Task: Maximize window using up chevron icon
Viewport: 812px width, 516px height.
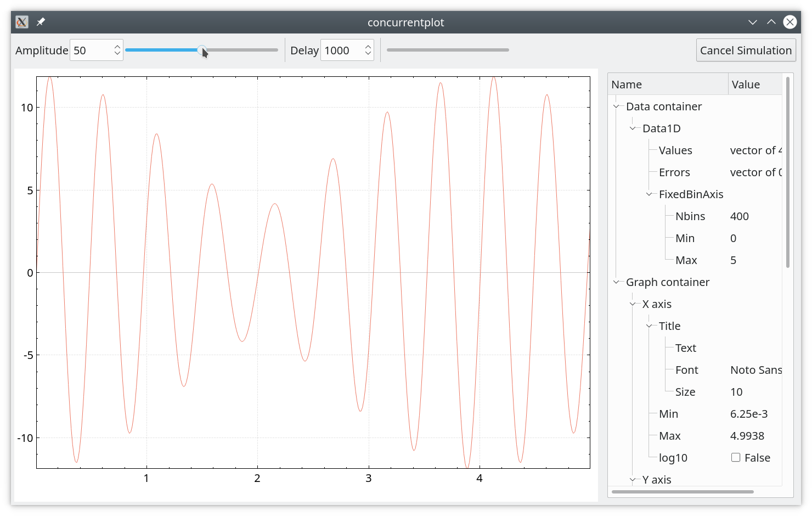Action: [771, 22]
